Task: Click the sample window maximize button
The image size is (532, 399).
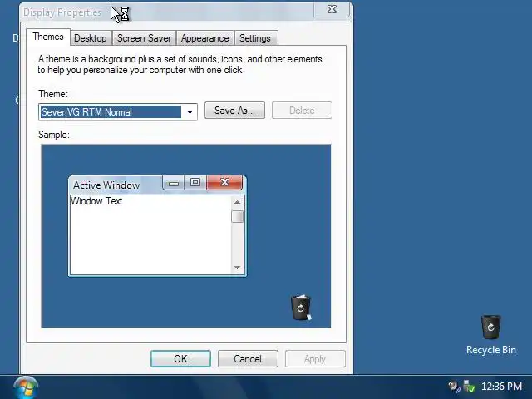Action: (x=195, y=183)
